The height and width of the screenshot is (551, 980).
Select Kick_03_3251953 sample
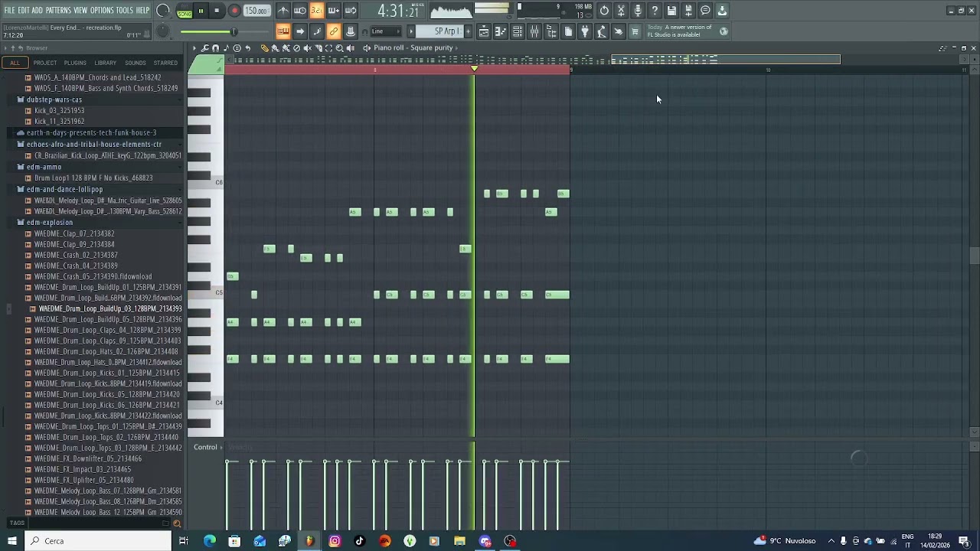59,111
